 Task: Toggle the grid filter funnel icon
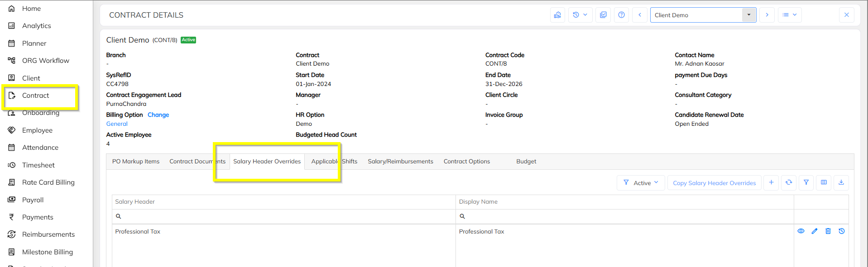tap(806, 182)
